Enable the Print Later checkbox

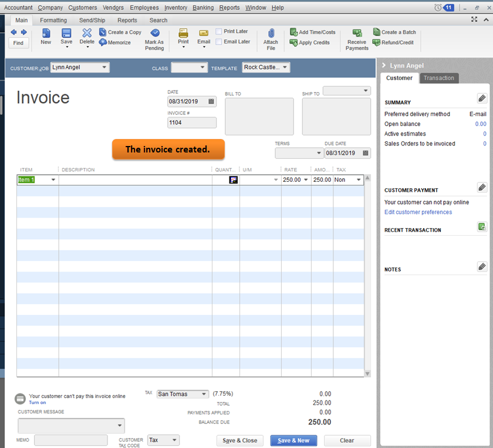coord(219,31)
